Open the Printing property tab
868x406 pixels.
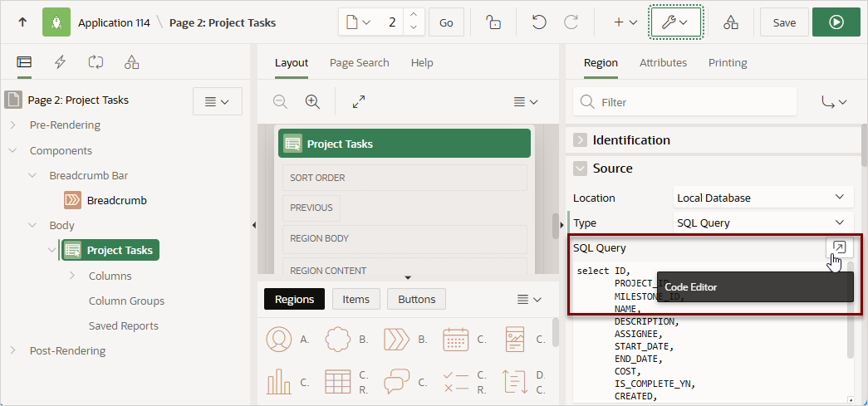tap(728, 63)
